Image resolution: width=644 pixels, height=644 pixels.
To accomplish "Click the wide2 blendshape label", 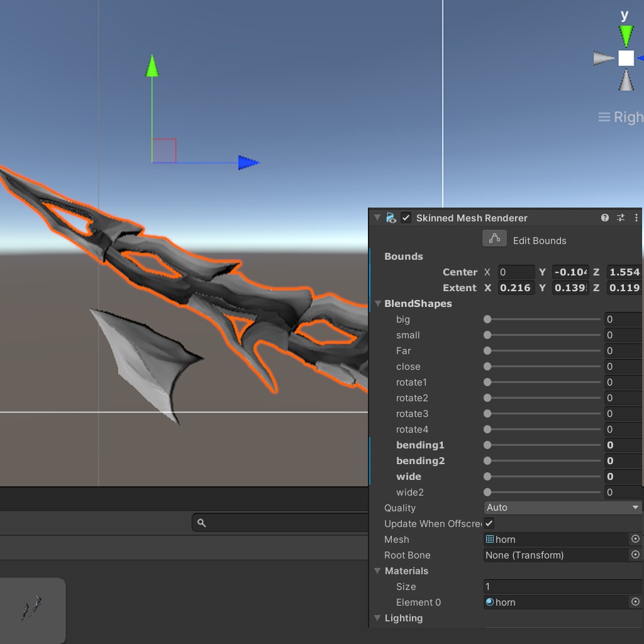I will click(x=409, y=492).
